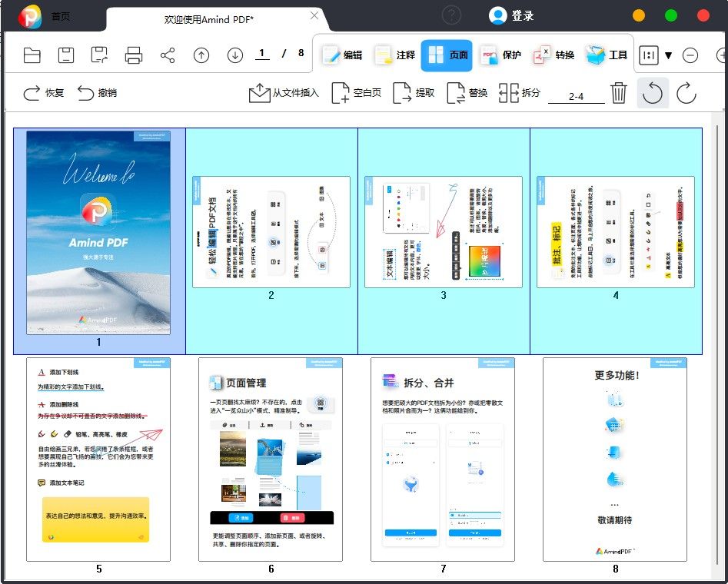Viewport: 728px width, 584px height.
Task: Click the help question mark icon
Action: point(452,15)
